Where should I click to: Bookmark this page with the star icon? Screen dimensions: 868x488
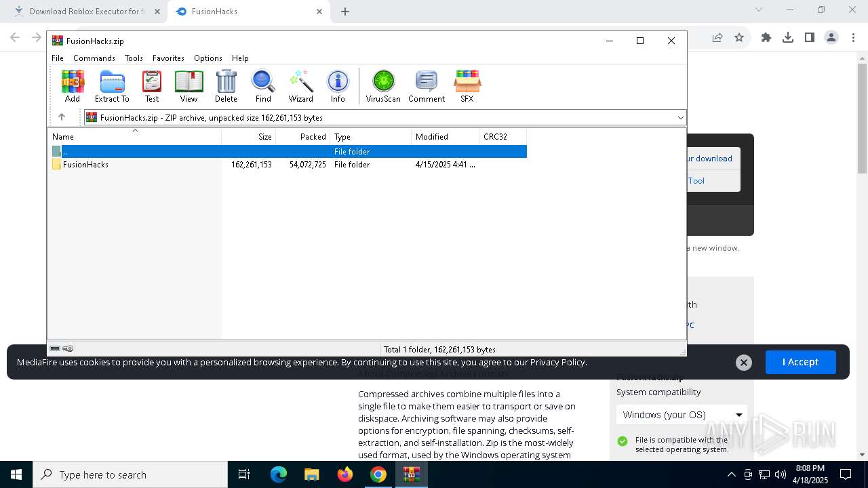(739, 38)
